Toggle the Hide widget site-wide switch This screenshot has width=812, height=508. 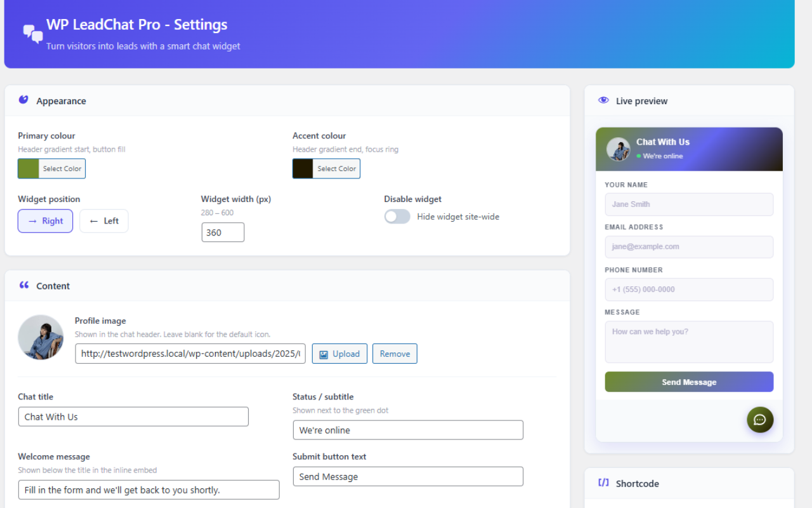coord(397,217)
